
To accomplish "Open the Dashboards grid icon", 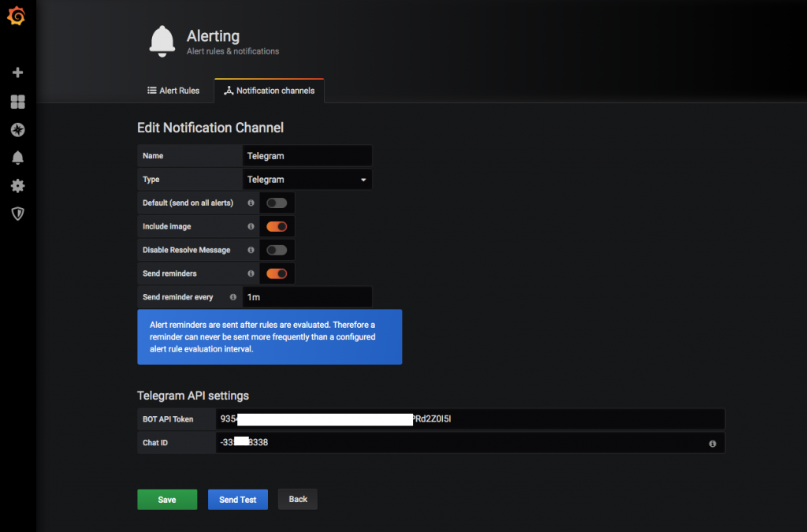I will (17, 102).
